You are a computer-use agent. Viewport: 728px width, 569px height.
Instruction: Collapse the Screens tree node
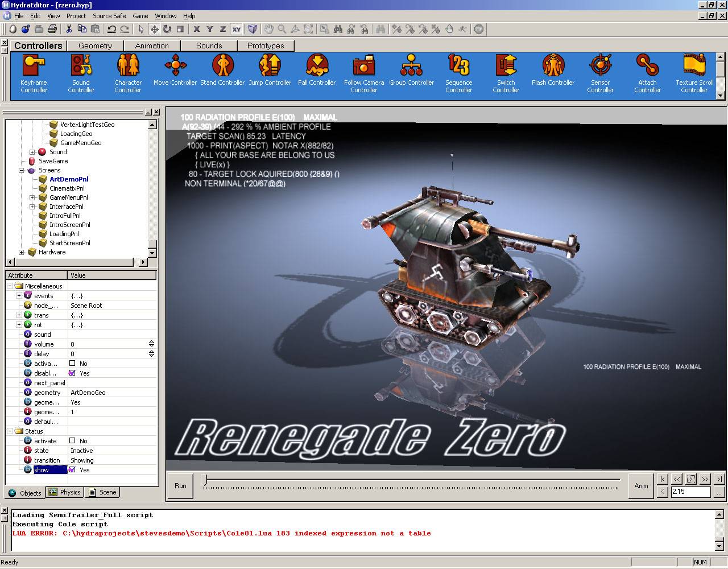pyautogui.click(x=22, y=170)
